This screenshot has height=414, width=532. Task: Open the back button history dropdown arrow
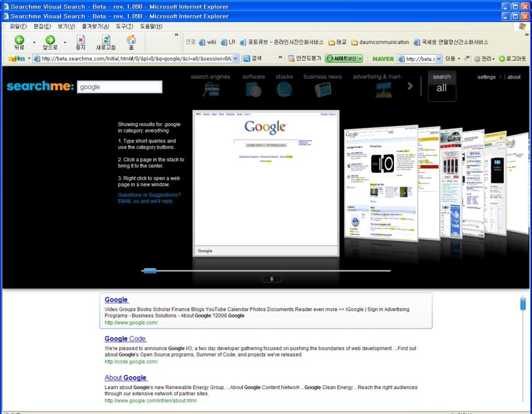click(34, 42)
